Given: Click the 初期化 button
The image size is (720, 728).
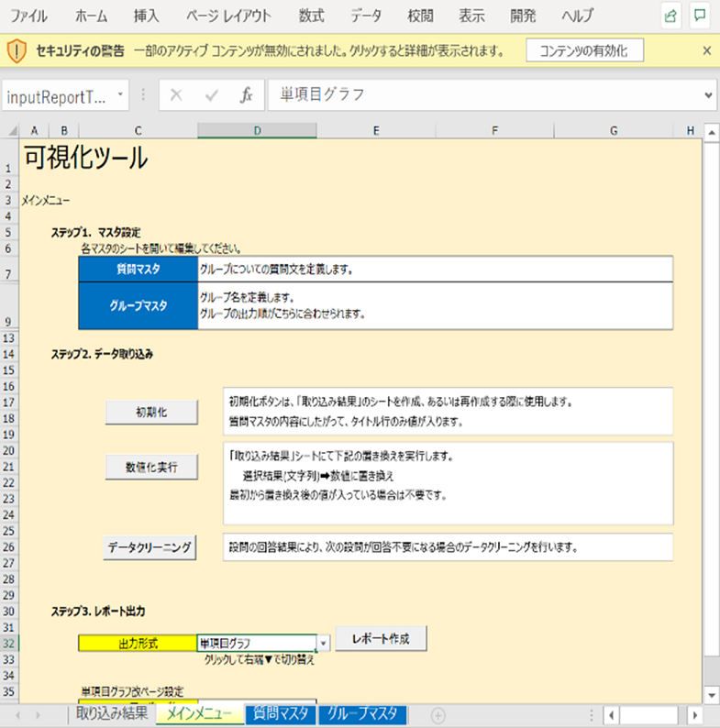Looking at the screenshot, I should (x=151, y=412).
